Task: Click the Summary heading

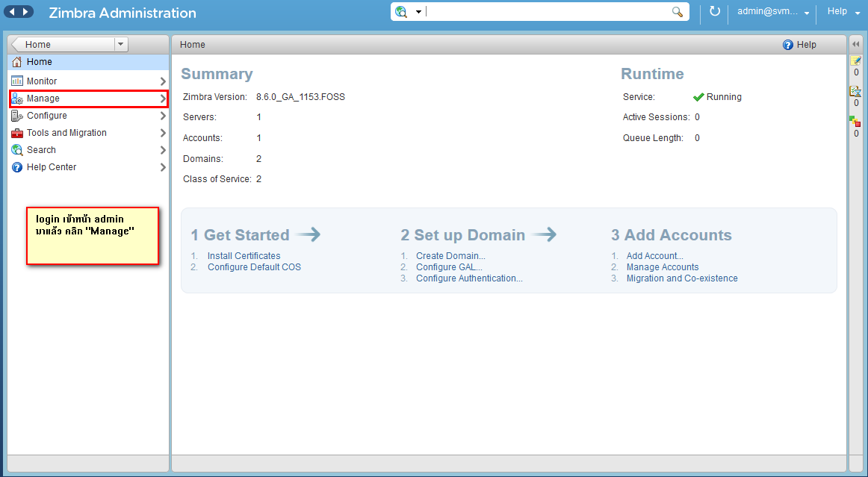Action: 217,74
